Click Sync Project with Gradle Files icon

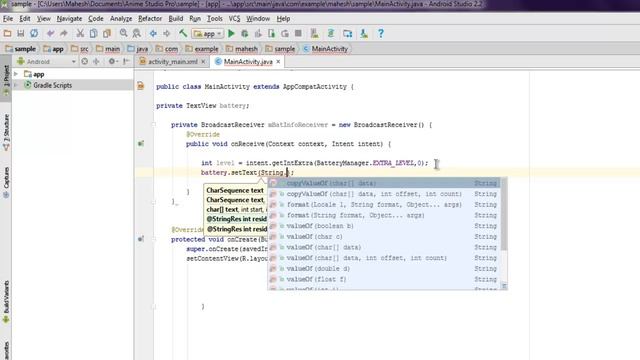pyautogui.click(x=331, y=33)
